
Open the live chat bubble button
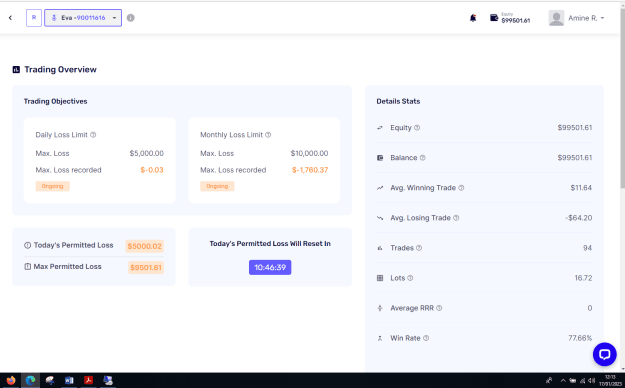point(604,354)
